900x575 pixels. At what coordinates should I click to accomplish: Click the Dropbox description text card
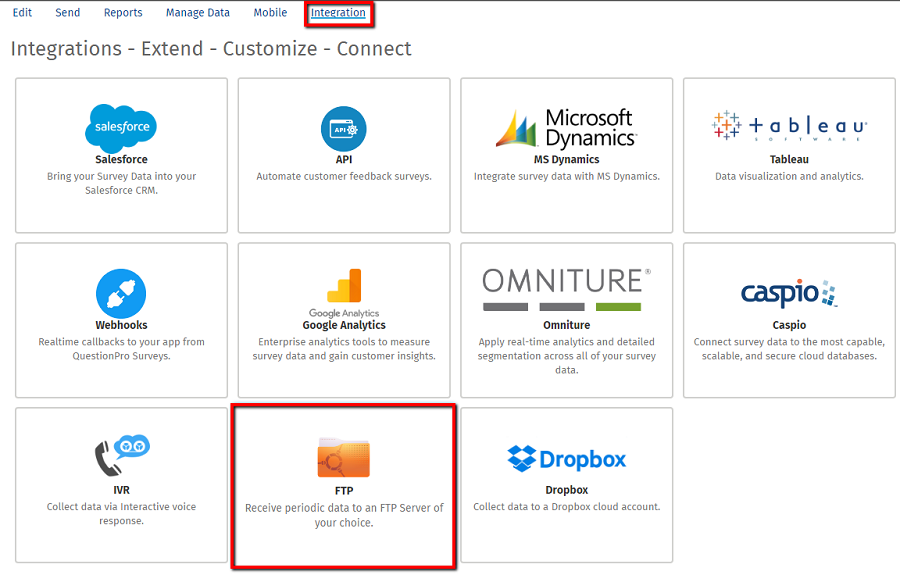566,507
